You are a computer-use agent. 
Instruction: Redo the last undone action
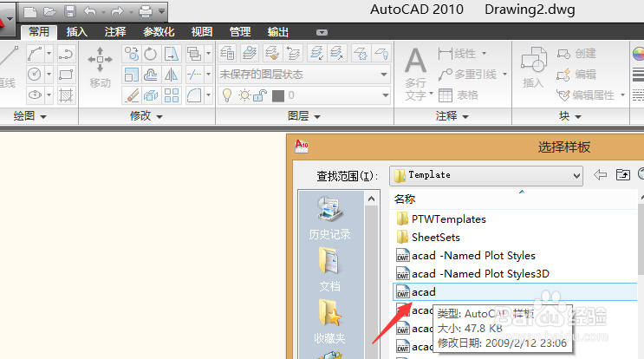pos(117,12)
